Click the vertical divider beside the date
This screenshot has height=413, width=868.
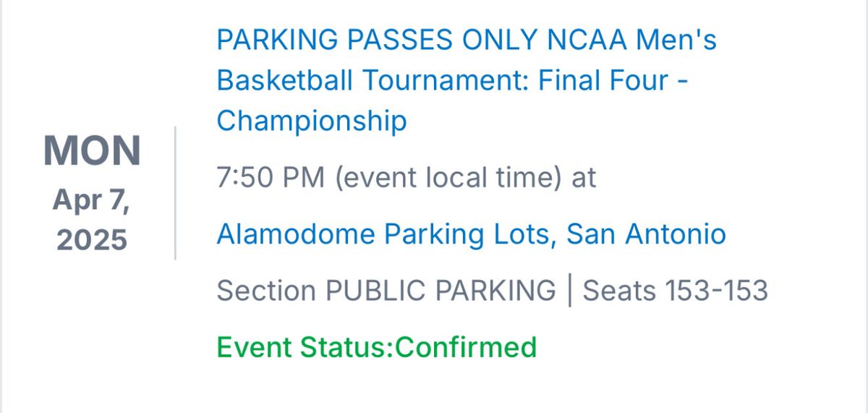point(175,192)
